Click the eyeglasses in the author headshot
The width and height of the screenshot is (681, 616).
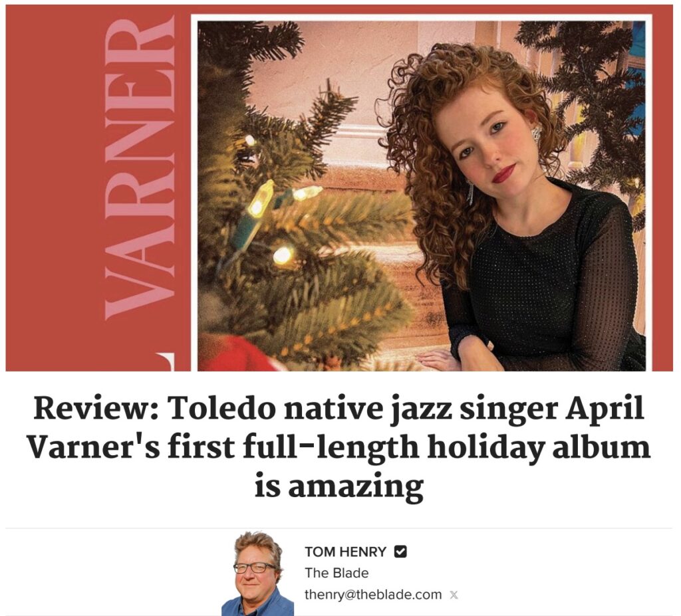[255, 567]
